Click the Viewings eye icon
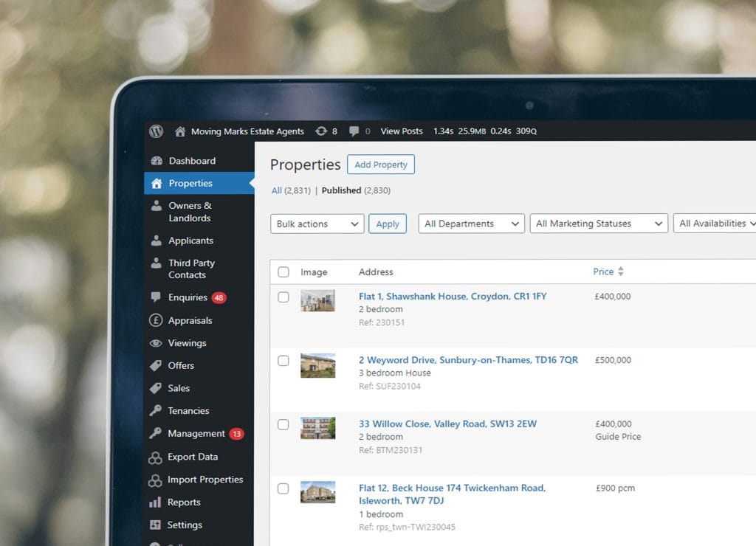The height and width of the screenshot is (546, 756). (156, 343)
